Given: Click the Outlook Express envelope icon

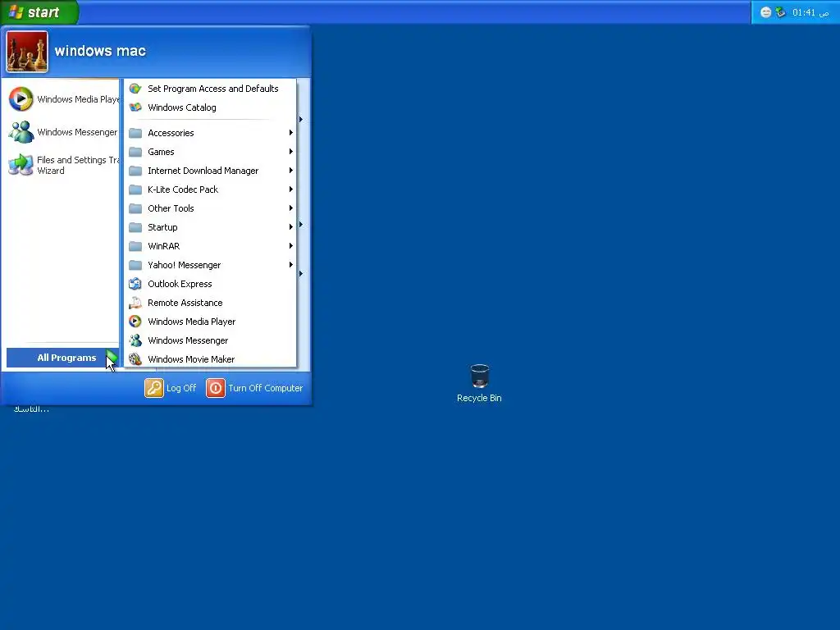Looking at the screenshot, I should click(x=135, y=284).
